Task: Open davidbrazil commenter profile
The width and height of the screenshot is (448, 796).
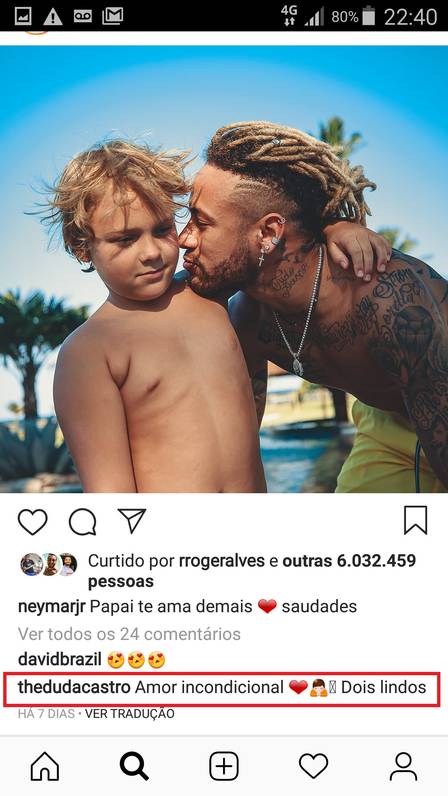Action: (x=60, y=659)
